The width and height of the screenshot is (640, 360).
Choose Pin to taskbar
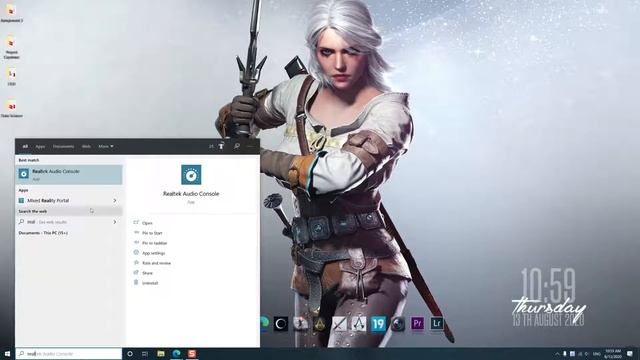(154, 243)
